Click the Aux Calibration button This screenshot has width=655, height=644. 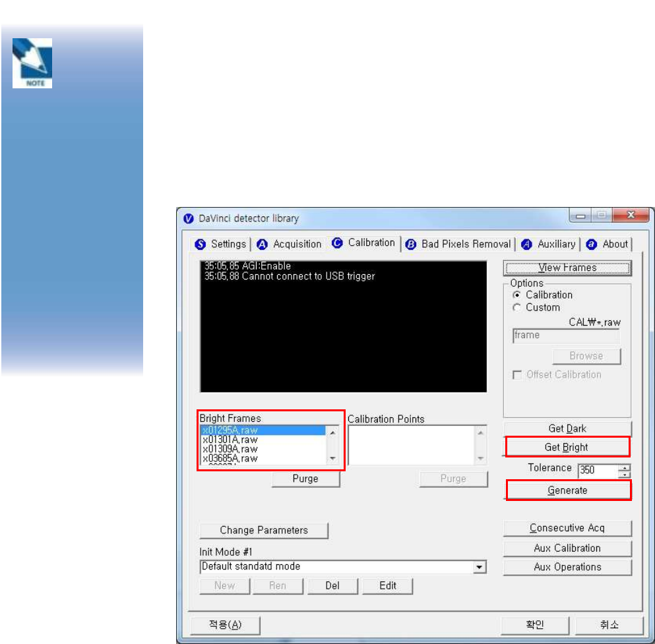click(x=567, y=548)
